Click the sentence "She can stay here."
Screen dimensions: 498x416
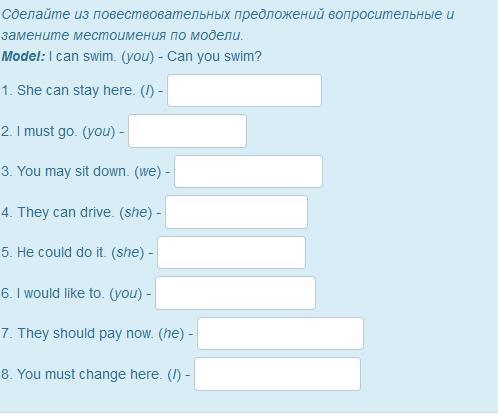(76, 90)
